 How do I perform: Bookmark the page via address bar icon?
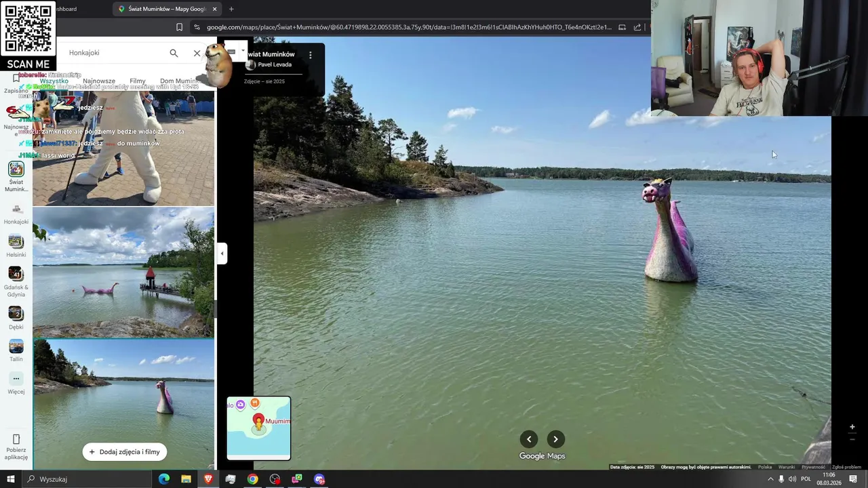coord(179,27)
